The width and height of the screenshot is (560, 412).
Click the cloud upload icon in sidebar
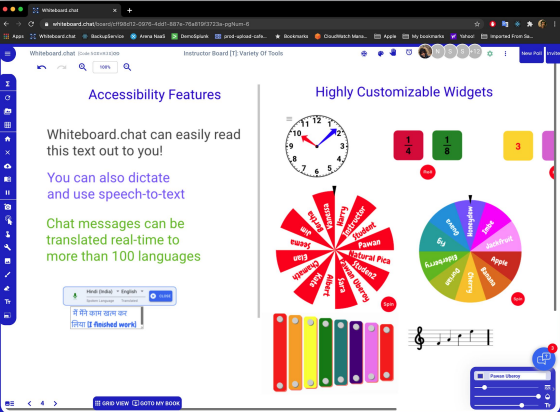(x=8, y=166)
